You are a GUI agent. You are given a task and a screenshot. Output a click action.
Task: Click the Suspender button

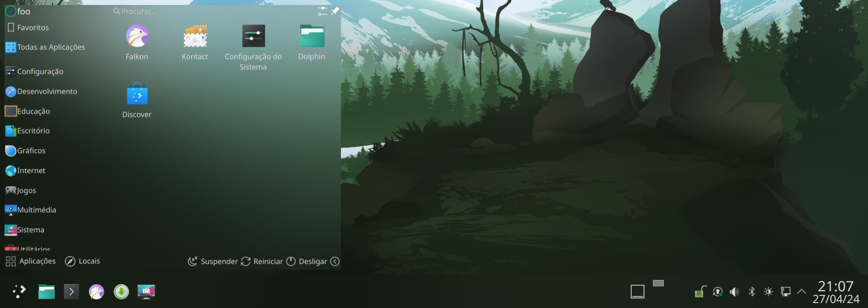[x=213, y=261]
